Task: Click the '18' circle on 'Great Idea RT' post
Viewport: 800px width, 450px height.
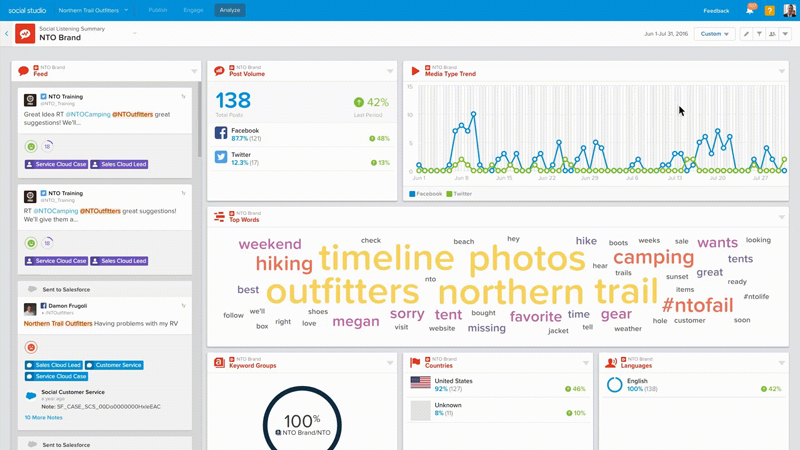Action: click(x=47, y=146)
